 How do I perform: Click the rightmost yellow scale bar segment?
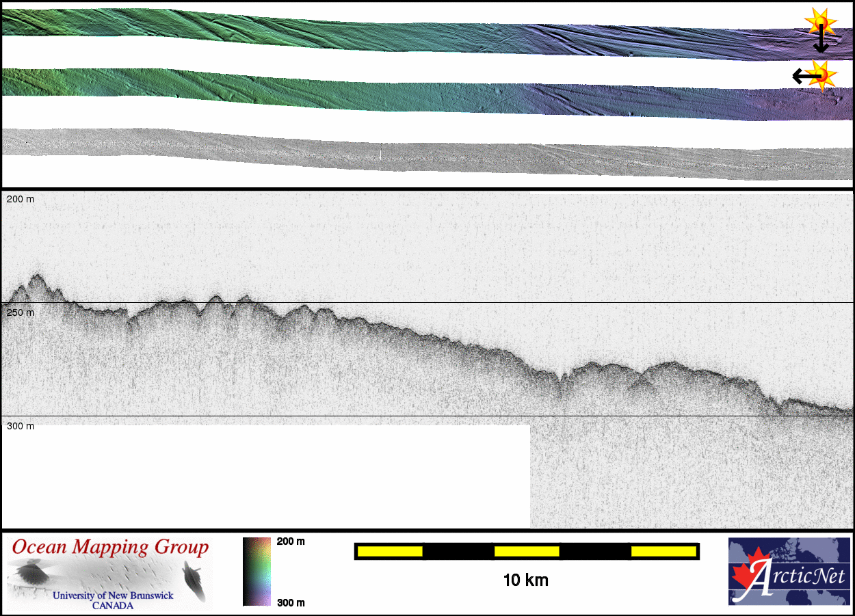click(x=663, y=551)
